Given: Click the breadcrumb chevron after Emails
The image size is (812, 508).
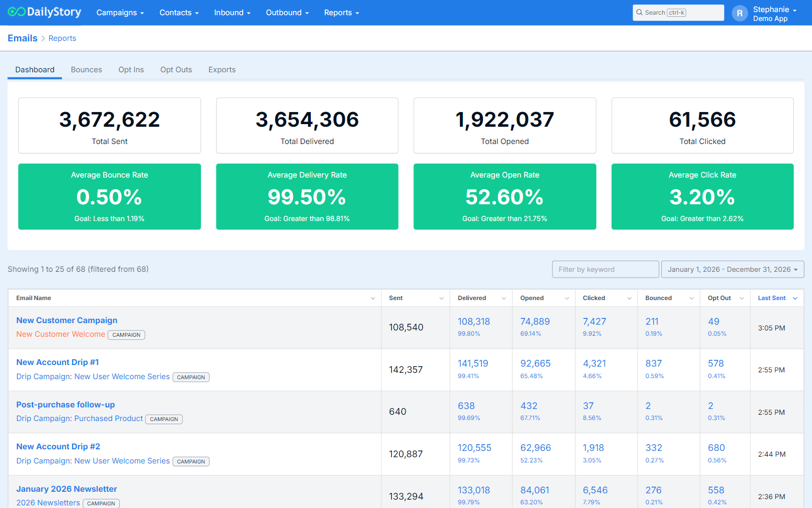Looking at the screenshot, I should coord(43,39).
